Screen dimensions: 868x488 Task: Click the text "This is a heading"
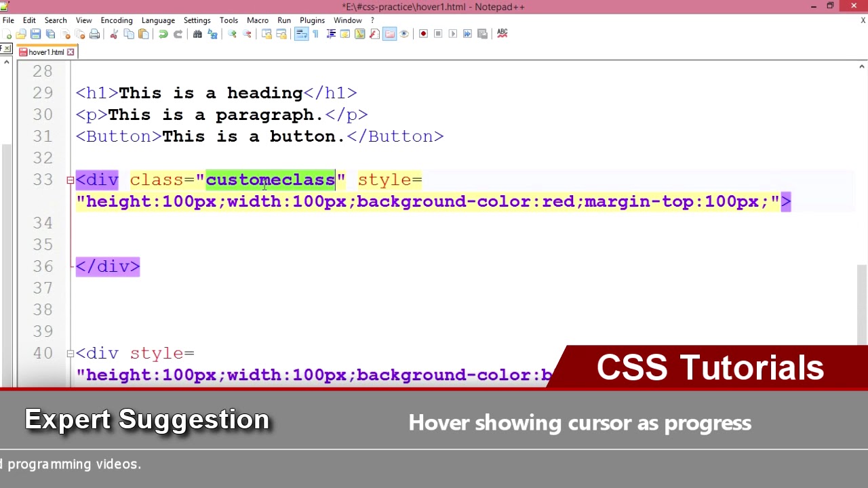pos(210,93)
